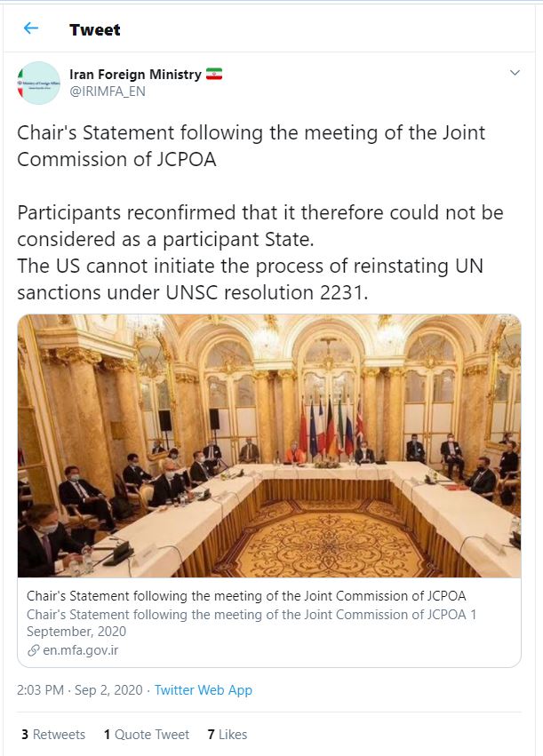Click the "Tweet" page header title
Viewport: 543px width, 756px height.
95,29
